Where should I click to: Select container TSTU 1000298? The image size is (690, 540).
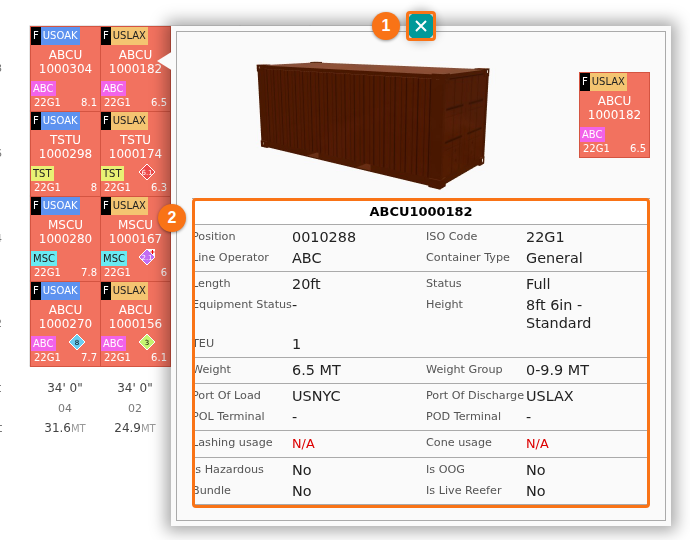coord(65,153)
